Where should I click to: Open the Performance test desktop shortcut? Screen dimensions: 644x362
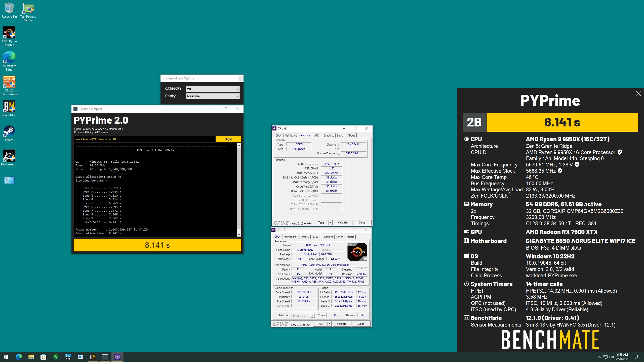(9, 158)
